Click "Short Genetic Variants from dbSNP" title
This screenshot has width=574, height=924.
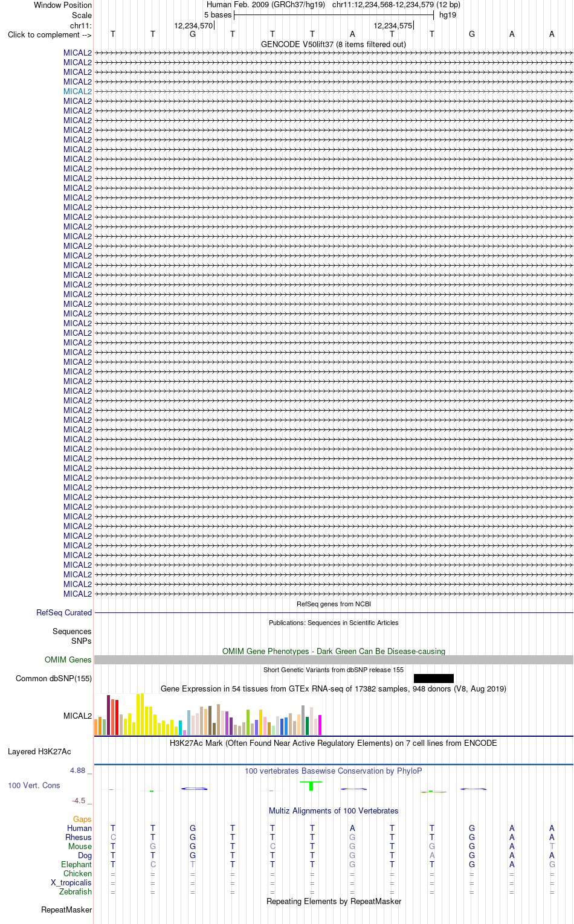[x=334, y=670]
